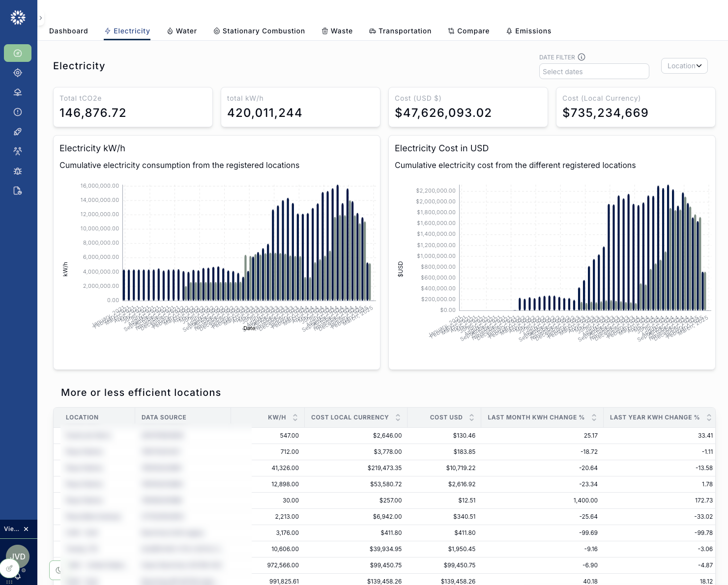The width and height of the screenshot is (728, 585).
Task: Click the cloud network icon in sidebar
Action: [x=18, y=92]
